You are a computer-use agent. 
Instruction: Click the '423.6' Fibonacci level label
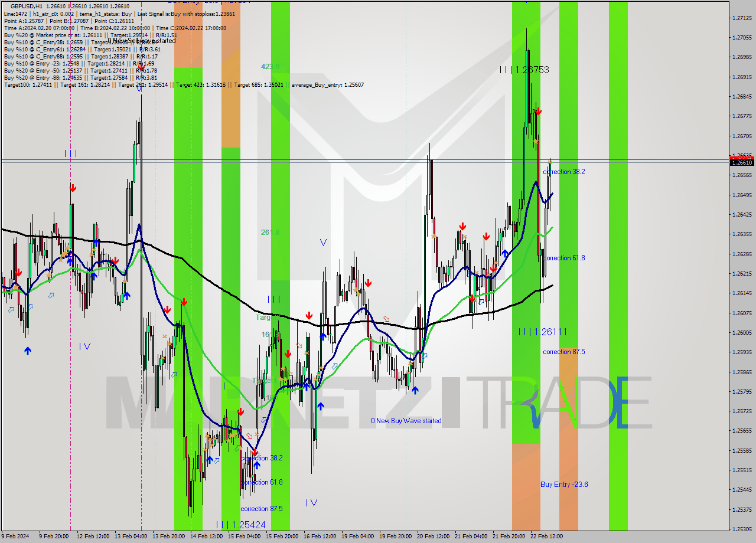pyautogui.click(x=271, y=67)
